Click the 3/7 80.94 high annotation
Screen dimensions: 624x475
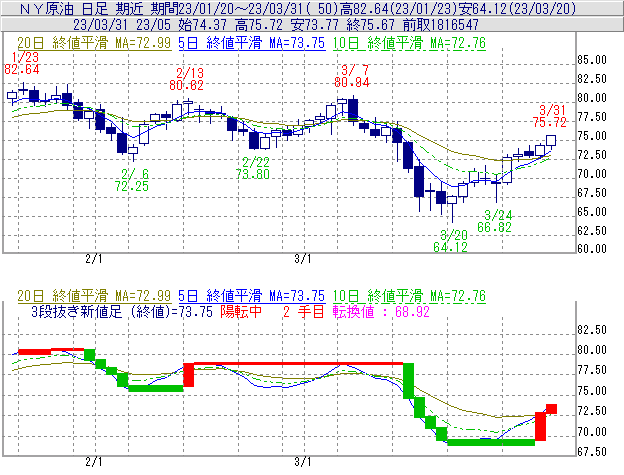pos(352,76)
